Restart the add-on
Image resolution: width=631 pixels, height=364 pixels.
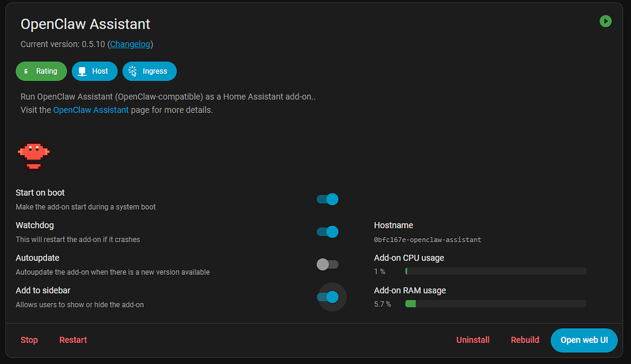point(73,340)
